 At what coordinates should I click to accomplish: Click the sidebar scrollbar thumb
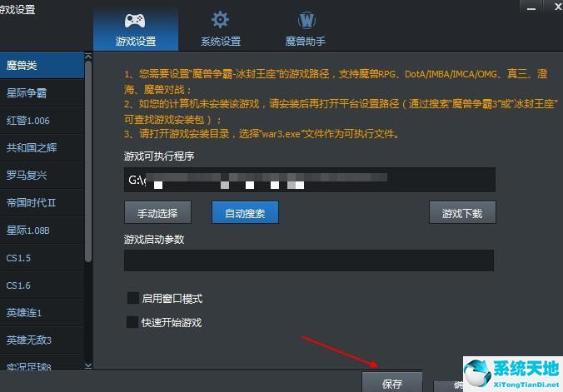[88, 161]
